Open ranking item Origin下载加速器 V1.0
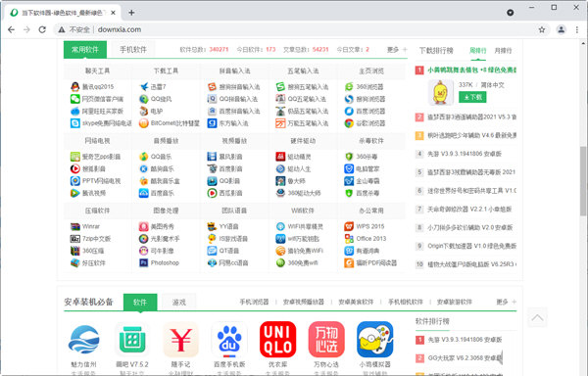The image size is (588, 376). (x=472, y=246)
